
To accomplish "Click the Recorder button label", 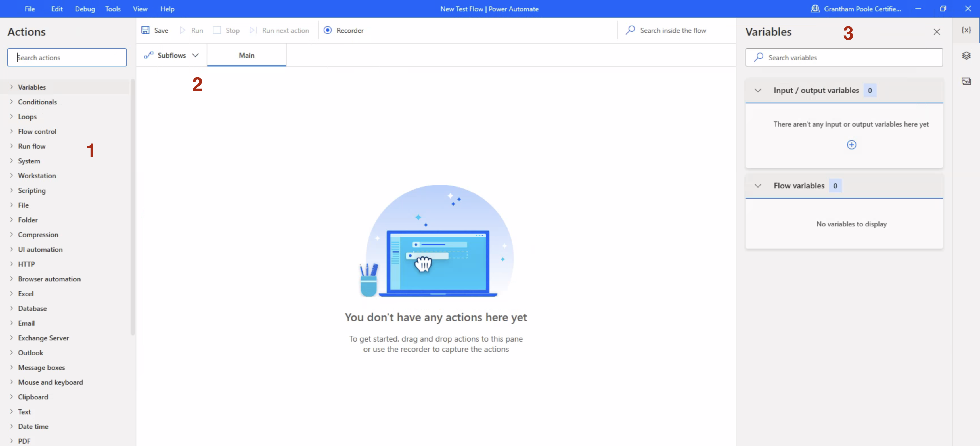I will tap(350, 30).
